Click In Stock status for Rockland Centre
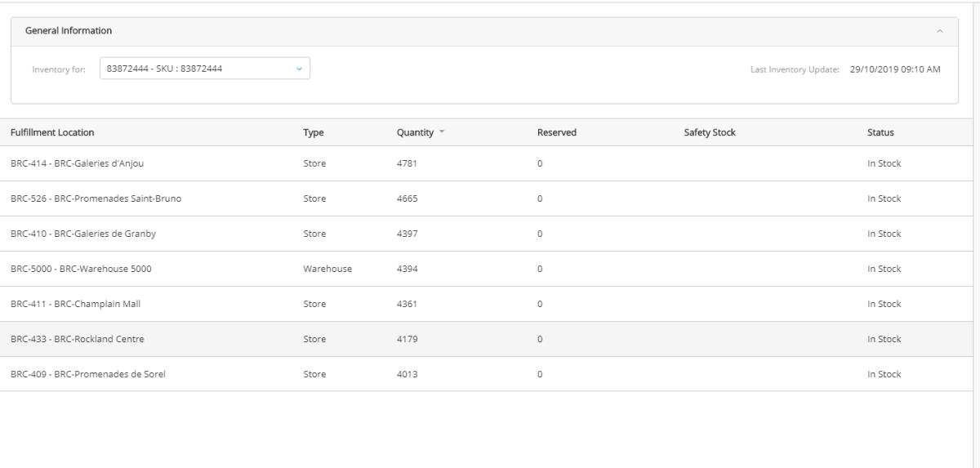 click(884, 339)
